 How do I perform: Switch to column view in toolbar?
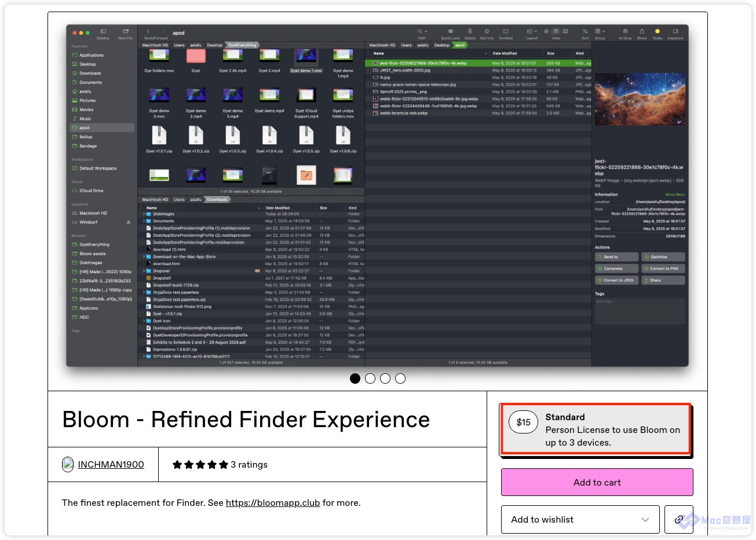565,31
